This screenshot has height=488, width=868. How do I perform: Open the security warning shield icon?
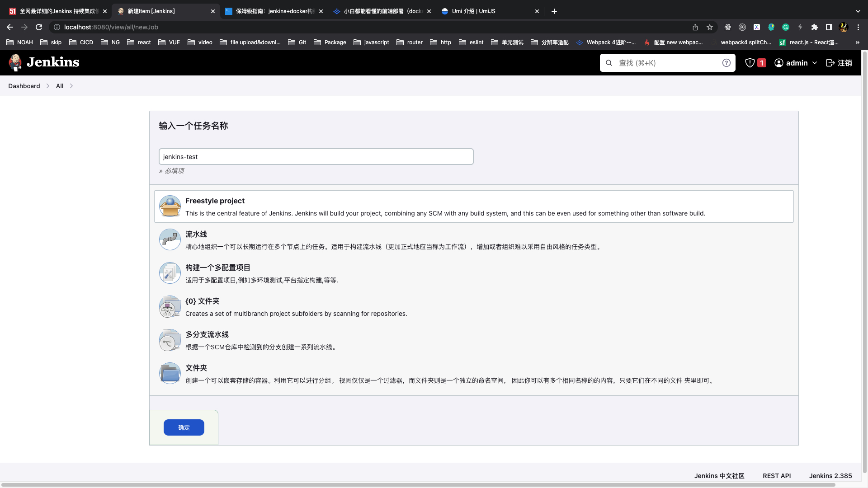click(x=750, y=63)
